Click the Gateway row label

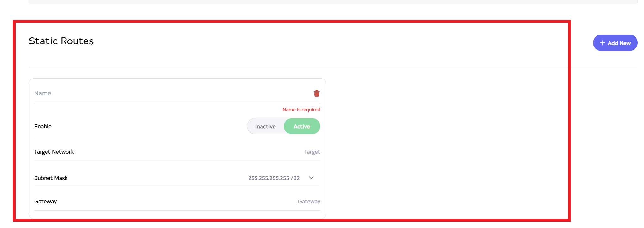coord(46,201)
